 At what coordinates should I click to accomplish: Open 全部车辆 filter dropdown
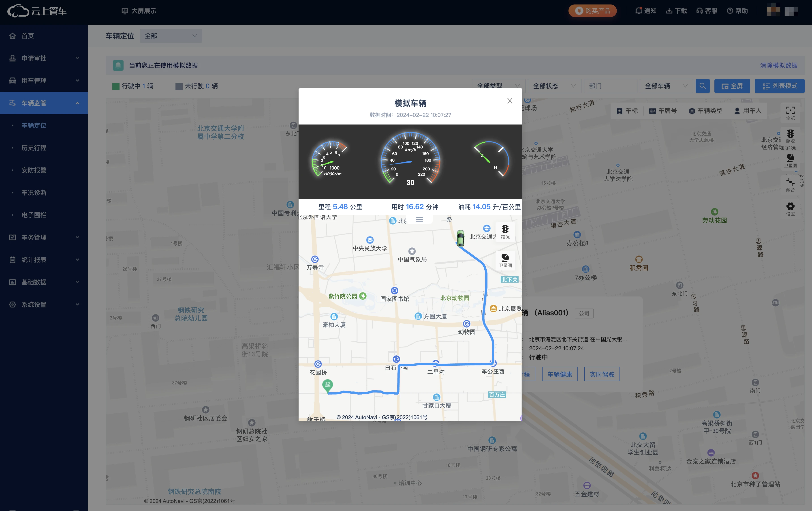(666, 86)
